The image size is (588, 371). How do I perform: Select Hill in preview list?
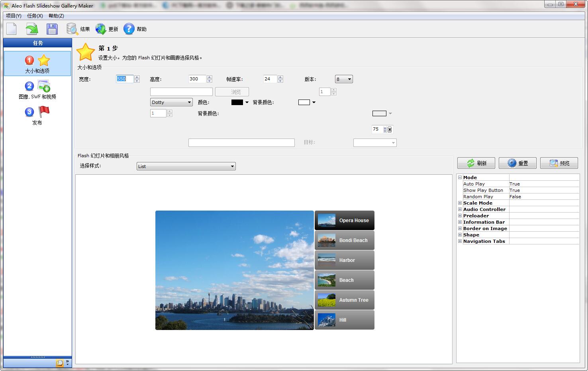tap(345, 320)
